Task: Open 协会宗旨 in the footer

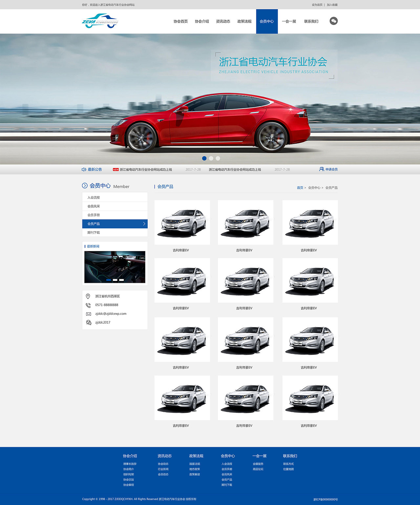Action: [x=129, y=480]
